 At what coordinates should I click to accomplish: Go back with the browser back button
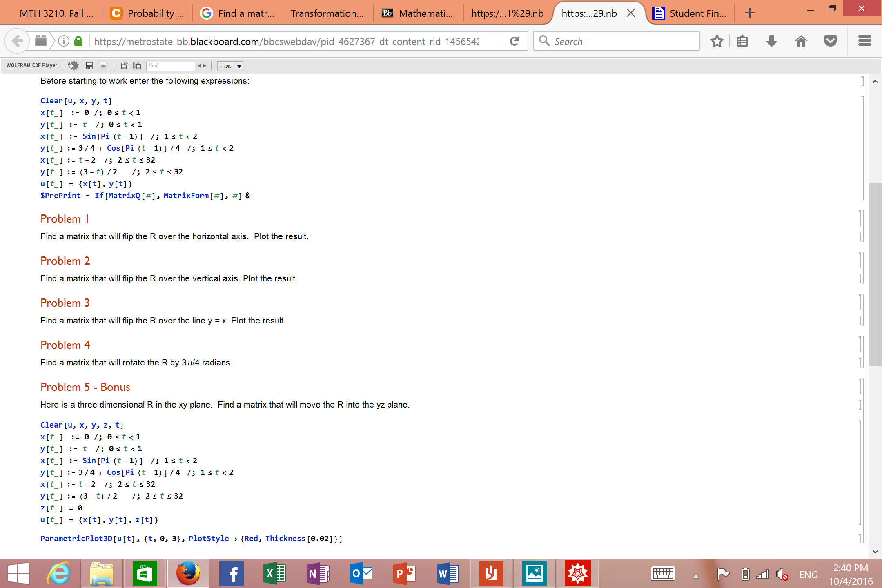[x=17, y=41]
